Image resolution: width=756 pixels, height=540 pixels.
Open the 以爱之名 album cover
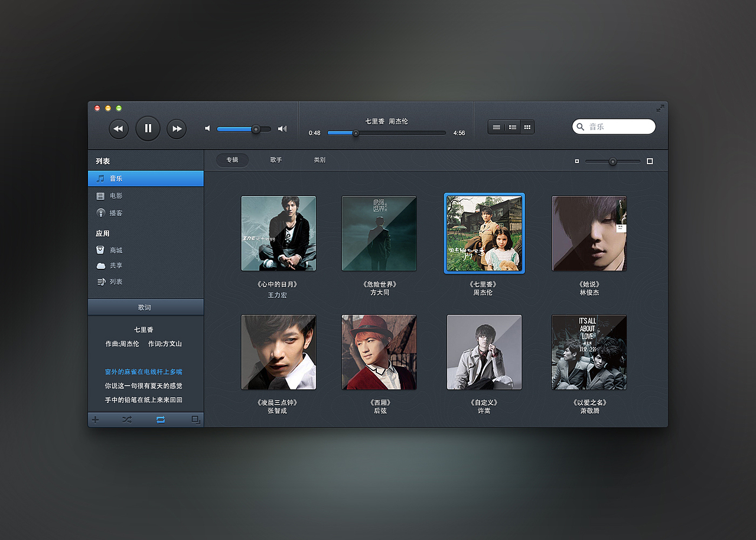coord(589,352)
